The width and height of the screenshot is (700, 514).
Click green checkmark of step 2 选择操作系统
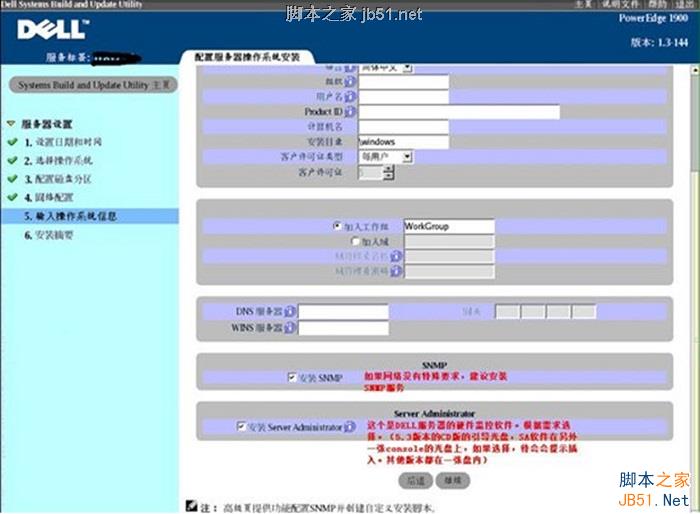pyautogui.click(x=12, y=160)
